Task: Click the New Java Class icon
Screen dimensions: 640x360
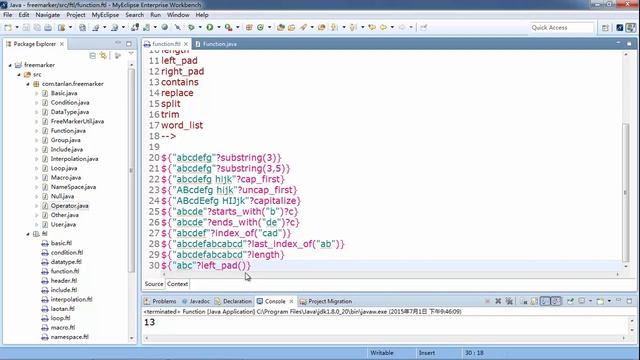Action: coord(260,27)
